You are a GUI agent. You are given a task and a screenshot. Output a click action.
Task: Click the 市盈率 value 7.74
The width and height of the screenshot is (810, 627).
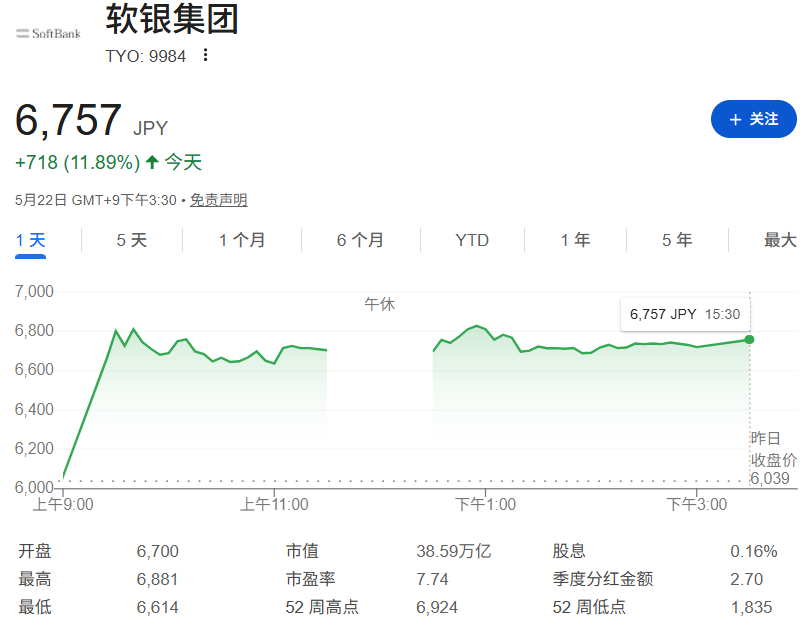432,579
